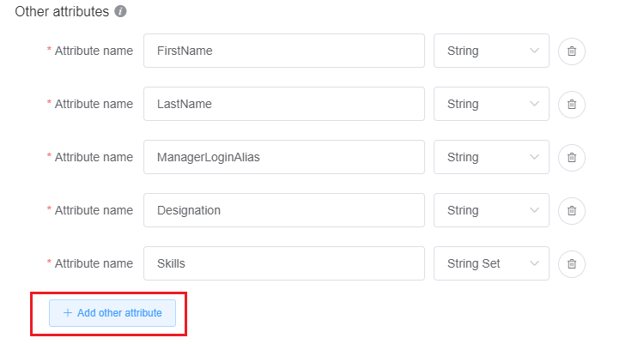Focus the FirstName attribute name field
Screen dimensions: 644x344
point(283,51)
